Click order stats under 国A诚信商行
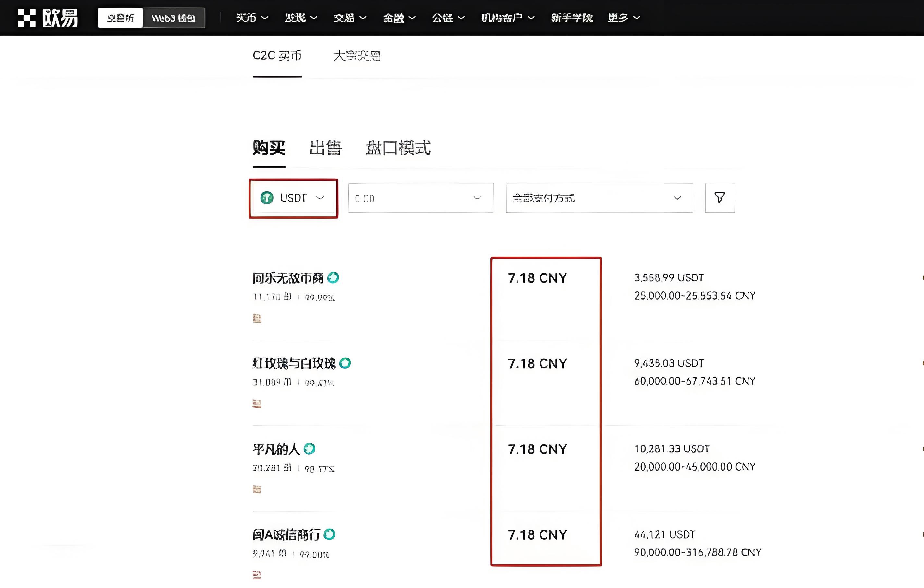 click(x=291, y=554)
